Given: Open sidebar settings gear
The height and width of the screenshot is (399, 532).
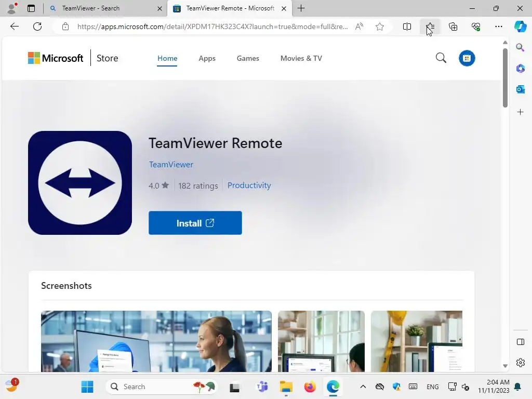Looking at the screenshot, I should click(x=520, y=363).
